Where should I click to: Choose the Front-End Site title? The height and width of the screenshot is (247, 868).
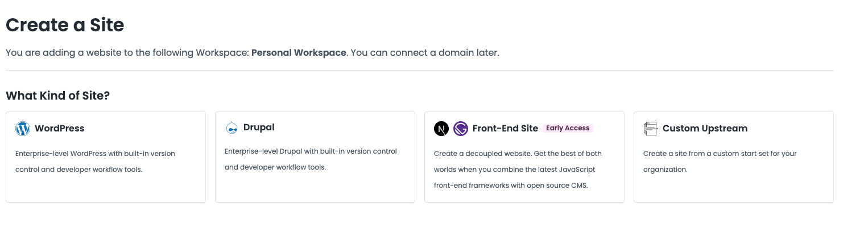505,129
